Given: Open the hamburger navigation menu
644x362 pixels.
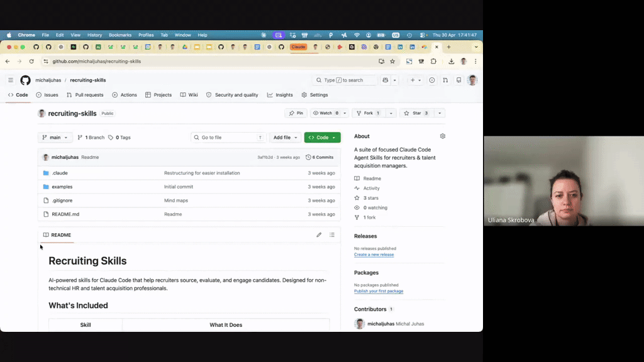Looking at the screenshot, I should point(11,80).
